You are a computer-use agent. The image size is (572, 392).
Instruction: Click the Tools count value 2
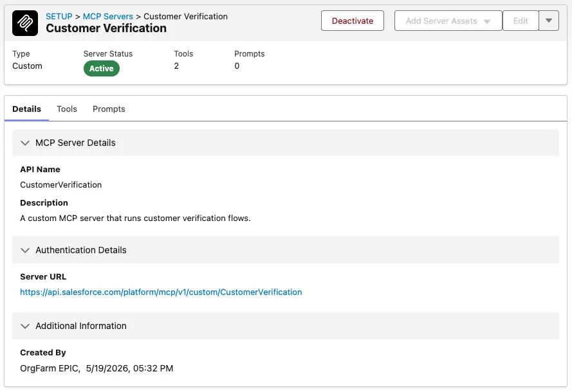tap(176, 66)
